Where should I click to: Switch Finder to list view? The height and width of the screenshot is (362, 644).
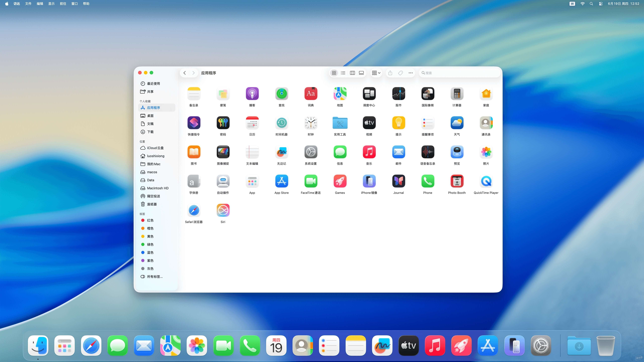click(x=343, y=73)
